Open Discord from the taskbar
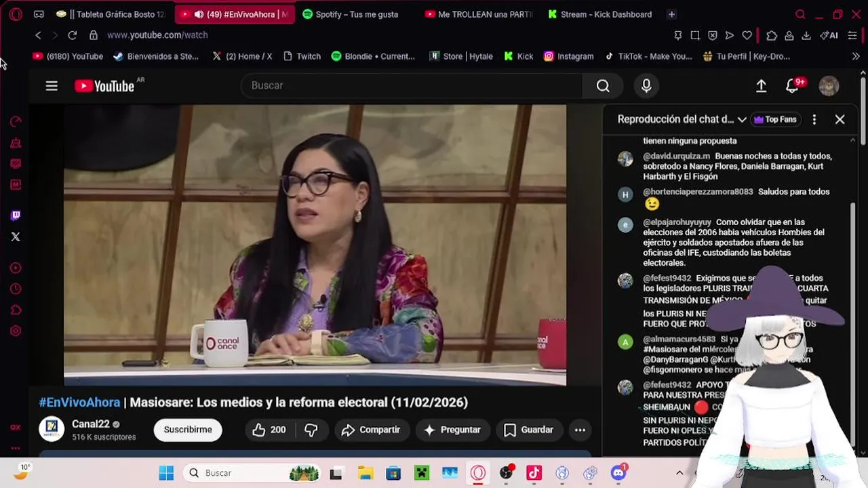This screenshot has width=868, height=488. coord(618,473)
